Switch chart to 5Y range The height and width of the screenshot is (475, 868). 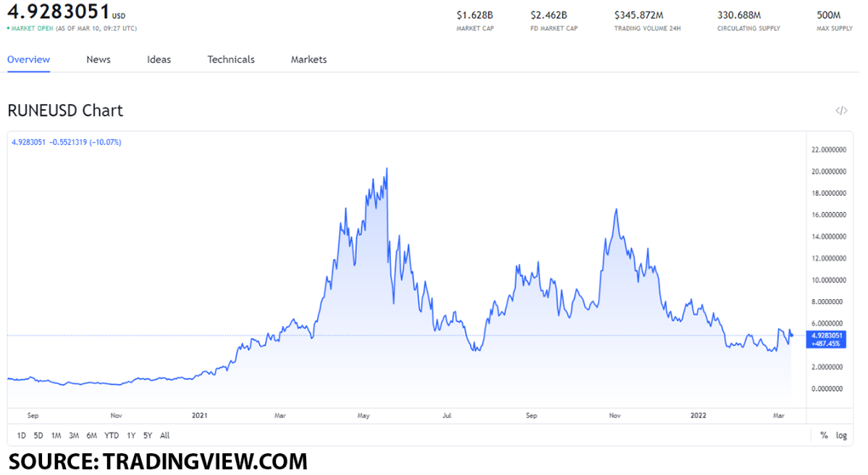click(147, 436)
